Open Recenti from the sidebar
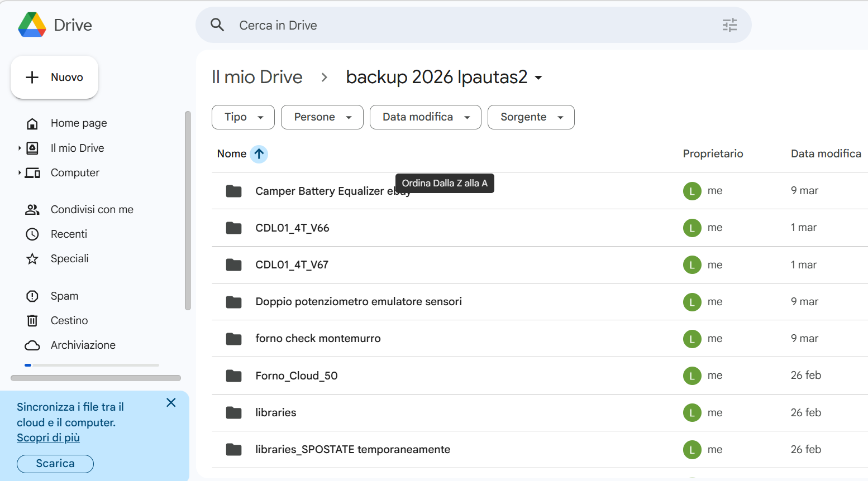Image resolution: width=868 pixels, height=481 pixels. [x=69, y=234]
